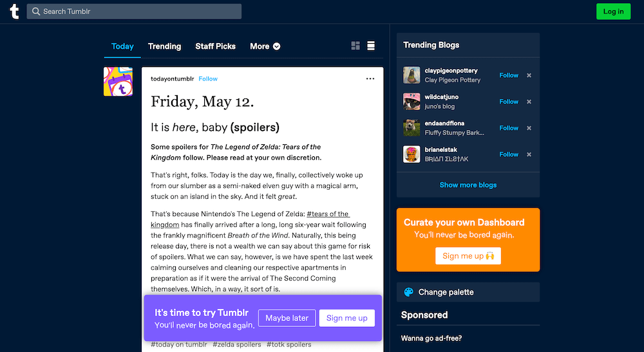Dismiss brianelstak recommendation

coord(529,154)
